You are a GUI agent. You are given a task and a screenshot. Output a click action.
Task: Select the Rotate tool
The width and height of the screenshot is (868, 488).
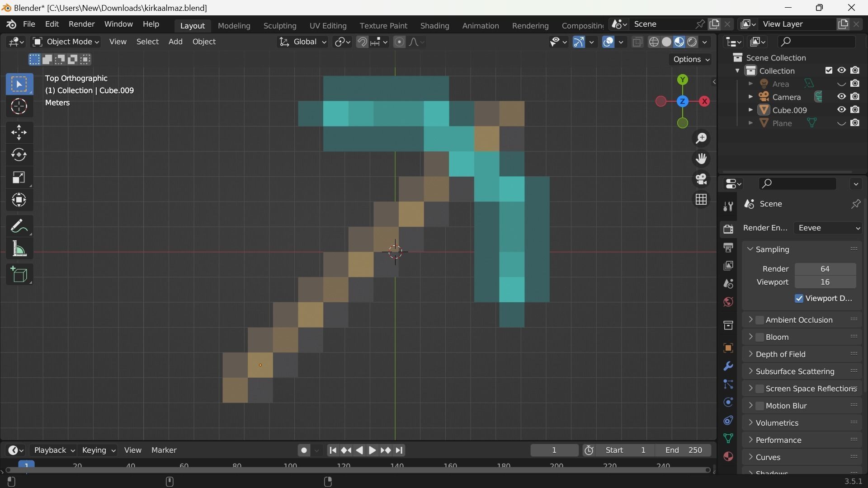coord(19,155)
